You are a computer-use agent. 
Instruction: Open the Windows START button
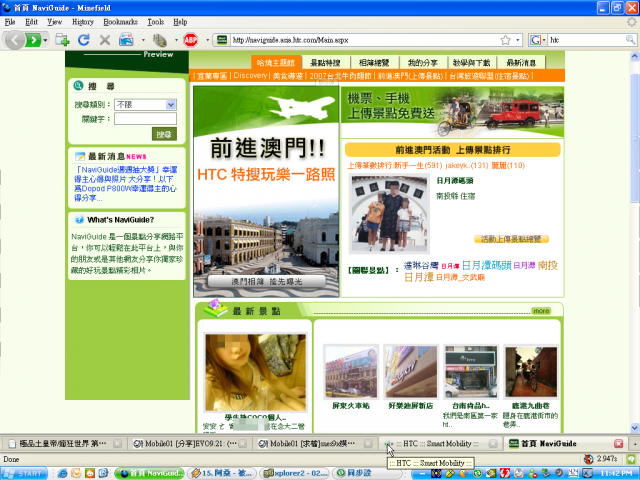24,473
